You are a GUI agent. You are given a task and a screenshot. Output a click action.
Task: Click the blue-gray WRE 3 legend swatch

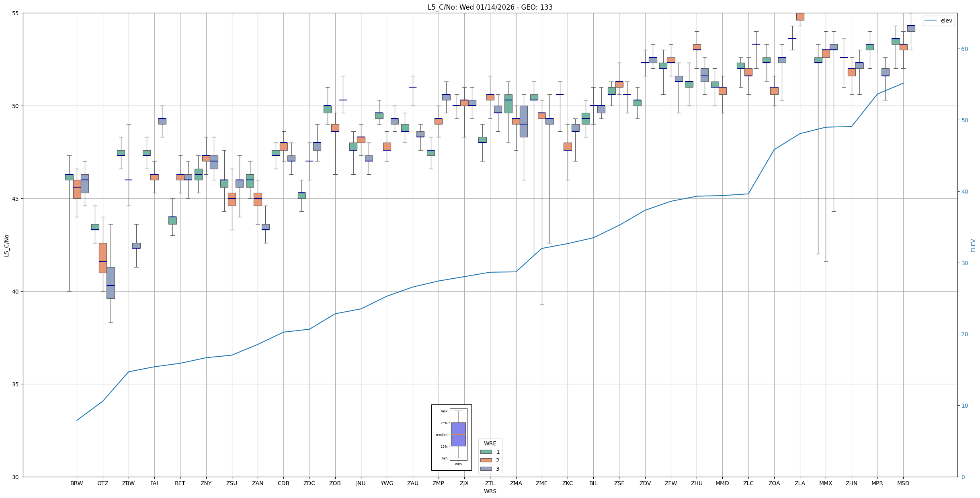pyautogui.click(x=486, y=469)
